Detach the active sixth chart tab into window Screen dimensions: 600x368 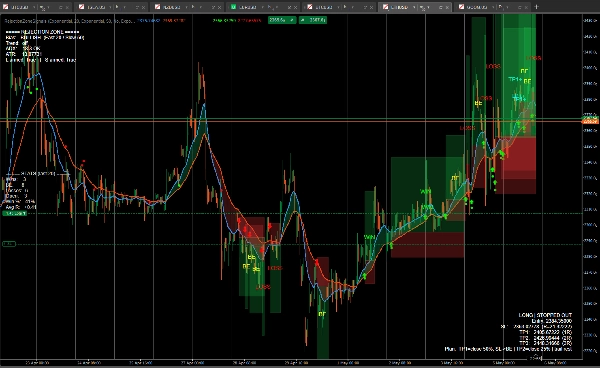tap(440, 7)
